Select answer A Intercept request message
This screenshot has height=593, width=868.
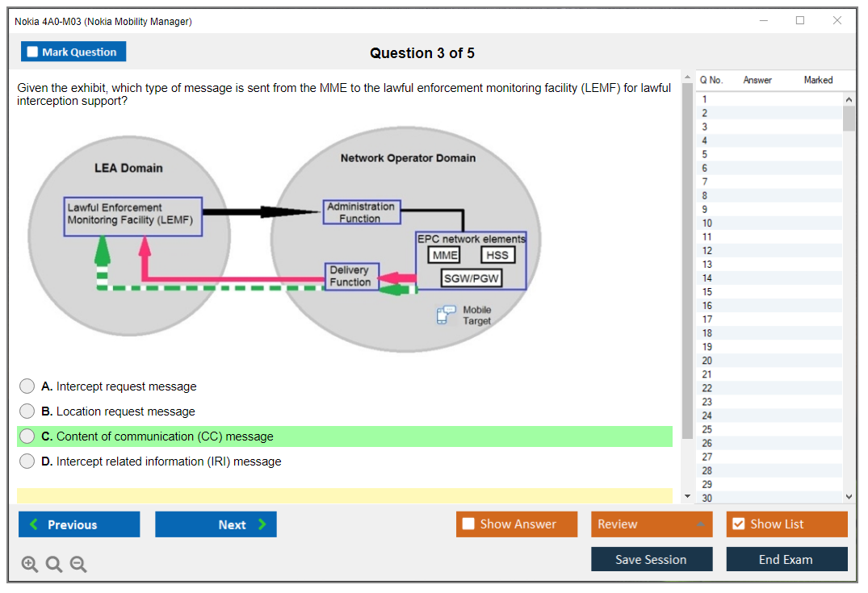[x=27, y=386]
